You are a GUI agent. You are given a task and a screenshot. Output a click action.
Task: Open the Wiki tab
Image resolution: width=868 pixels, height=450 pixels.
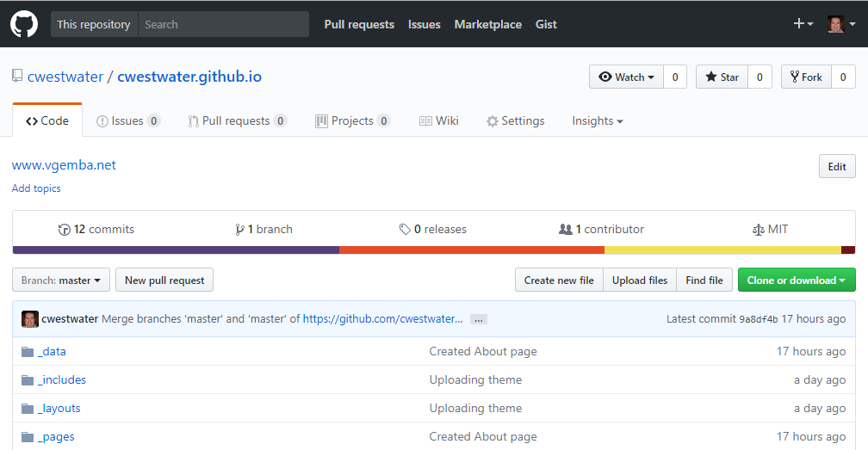pos(438,120)
